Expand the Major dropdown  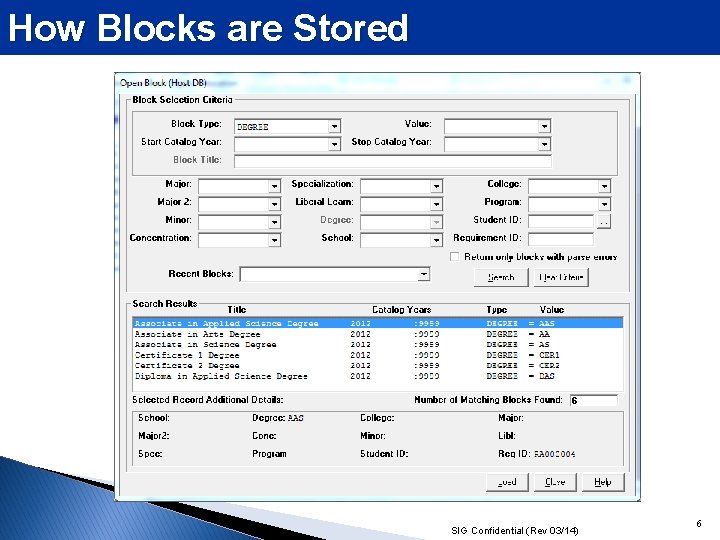pos(274,186)
